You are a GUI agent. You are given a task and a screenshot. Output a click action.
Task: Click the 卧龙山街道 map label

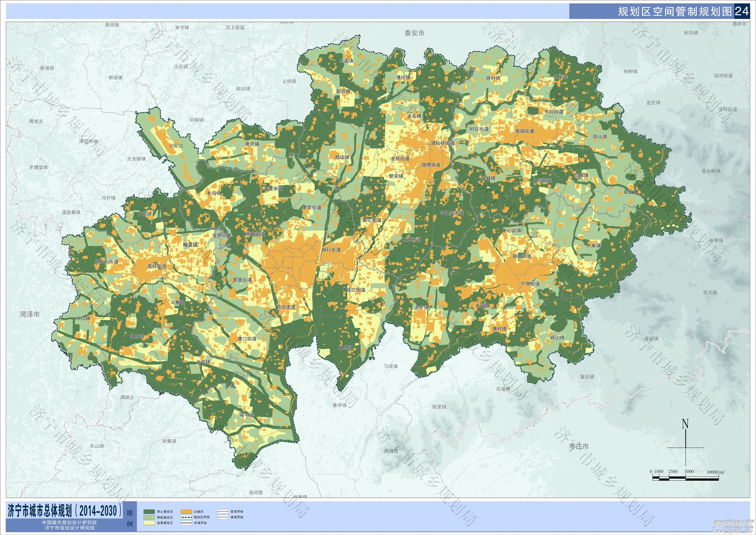[x=106, y=262]
